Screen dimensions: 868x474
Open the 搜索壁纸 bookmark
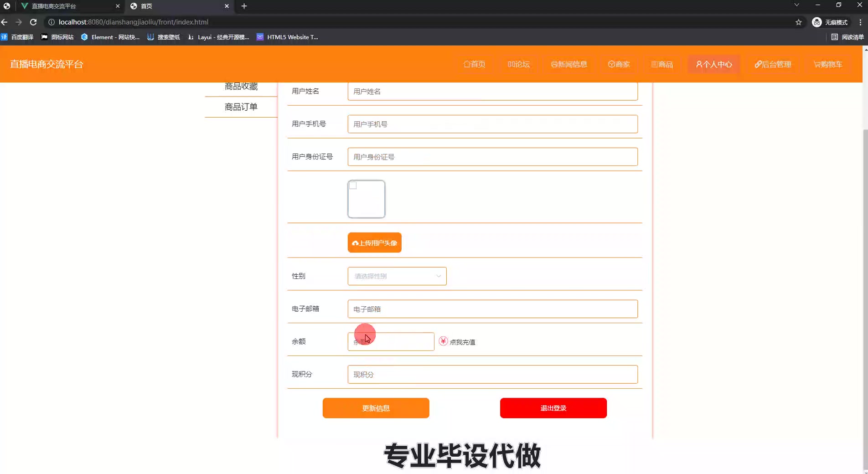(x=163, y=37)
